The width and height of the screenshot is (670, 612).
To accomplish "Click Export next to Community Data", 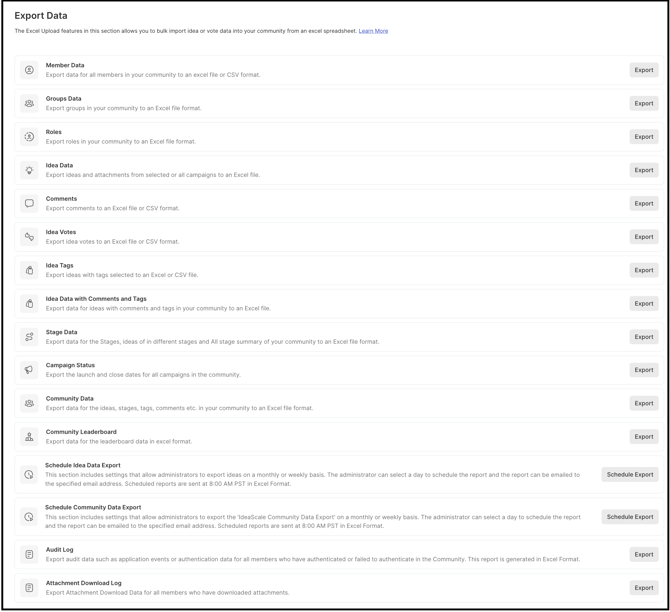I will pos(643,403).
